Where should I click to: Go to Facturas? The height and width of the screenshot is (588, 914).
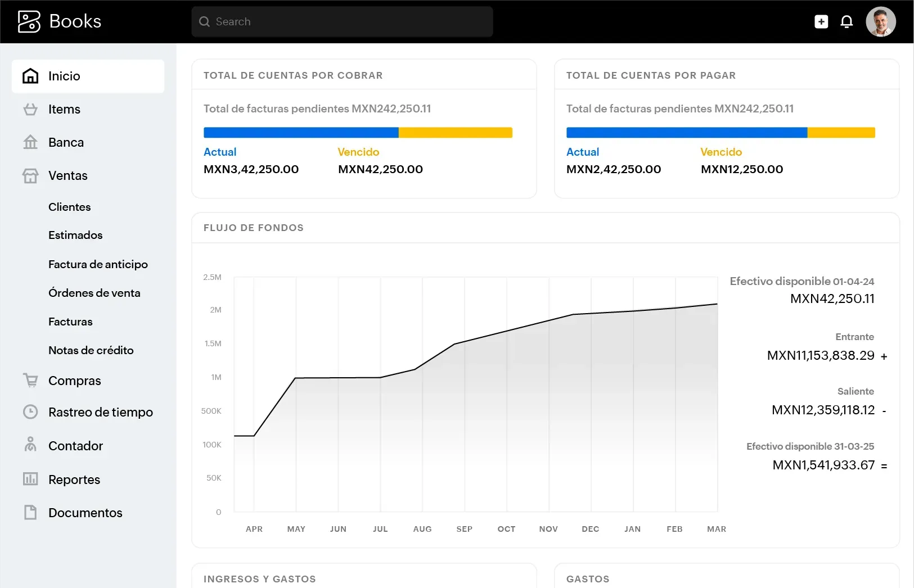pos(70,322)
